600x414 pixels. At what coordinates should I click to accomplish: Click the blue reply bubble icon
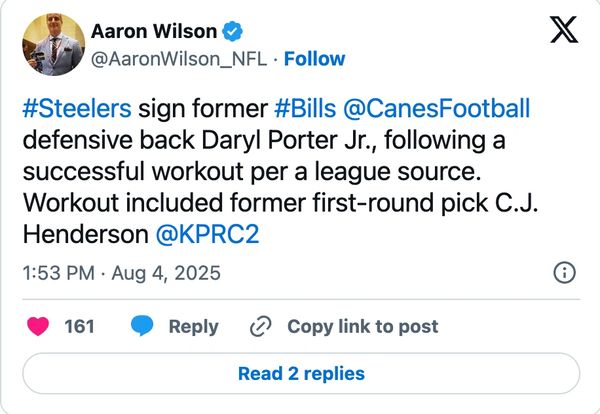click(142, 326)
